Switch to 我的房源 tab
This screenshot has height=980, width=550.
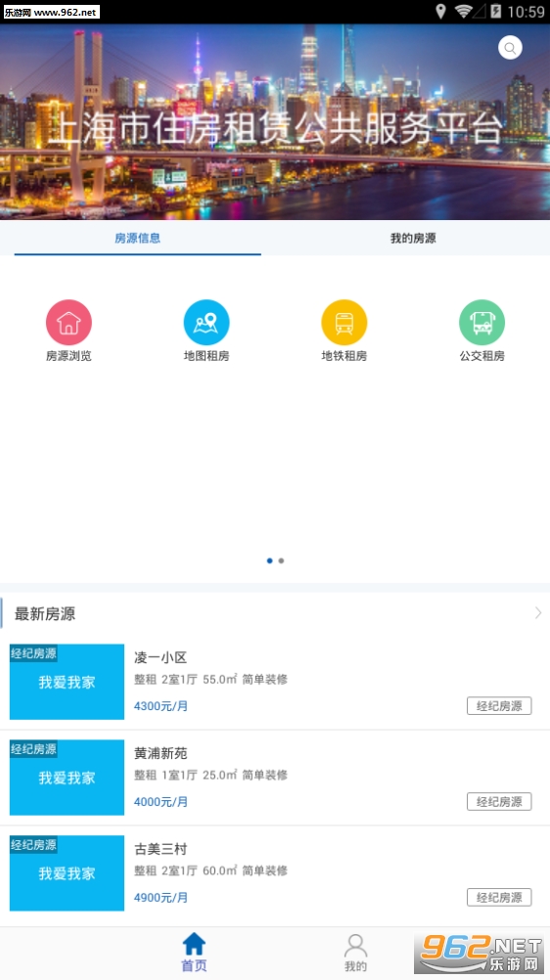pos(413,238)
